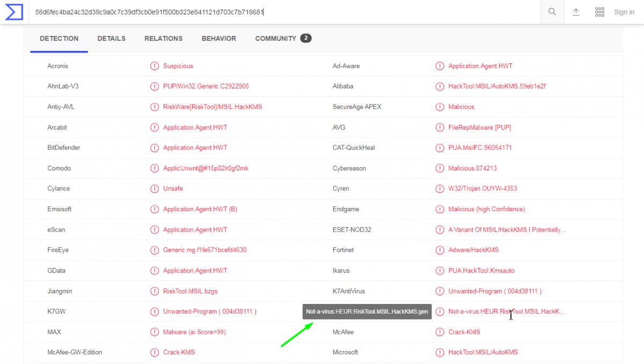The width and height of the screenshot is (644, 364).
Task: Click the Ikarus PUA.HackTool.Kmsauto result
Action: coord(481,271)
